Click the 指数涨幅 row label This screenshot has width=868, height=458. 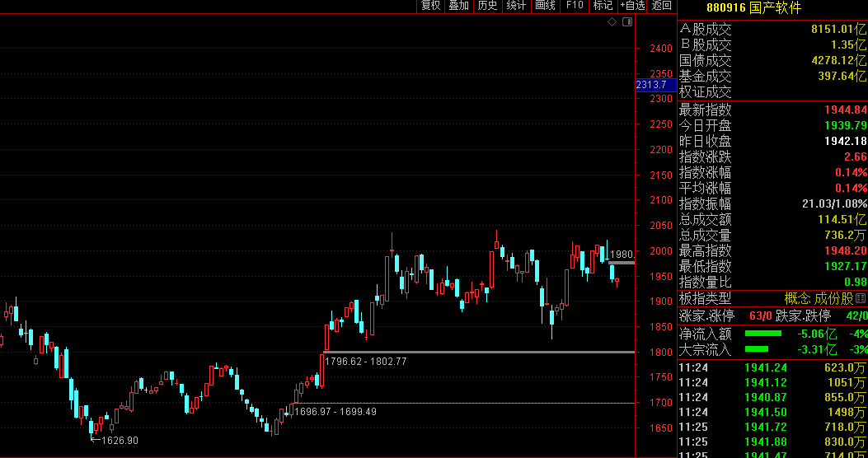pyautogui.click(x=706, y=172)
